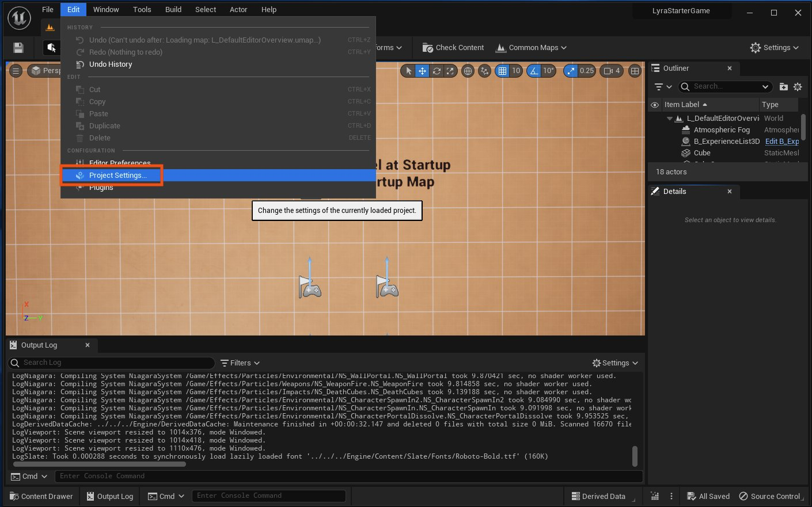Screen dimensions: 812x507
Task: Switch the world/local coordinate system globe icon
Action: [x=468, y=71]
